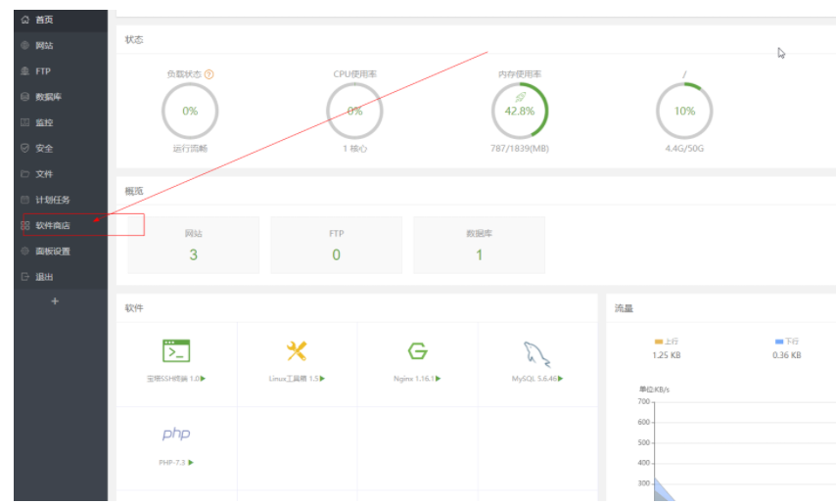Open 软件商店 in the sidebar

pos(53,225)
